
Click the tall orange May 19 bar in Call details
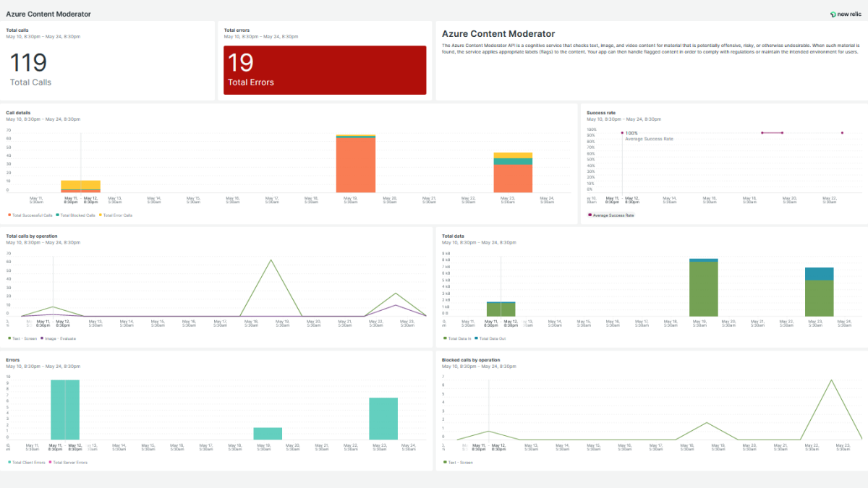[x=356, y=166]
